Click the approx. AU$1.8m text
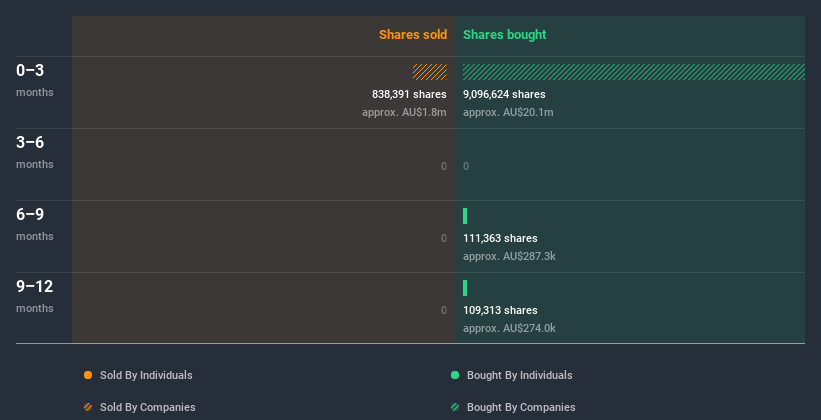 tap(404, 113)
